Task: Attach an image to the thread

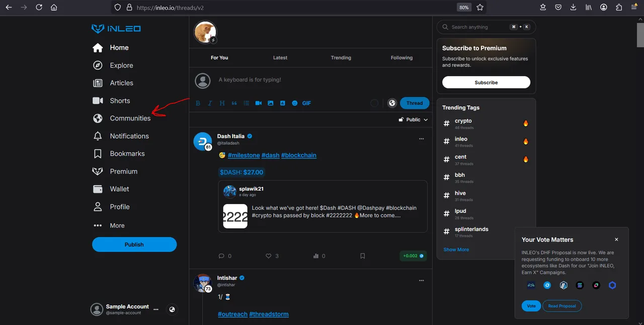Action: [271, 103]
